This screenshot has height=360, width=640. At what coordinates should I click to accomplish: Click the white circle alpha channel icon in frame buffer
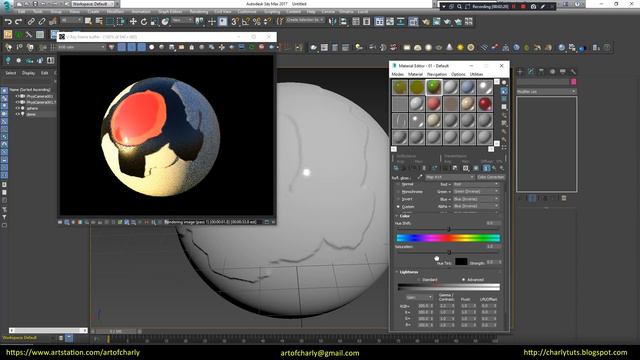pos(151,47)
